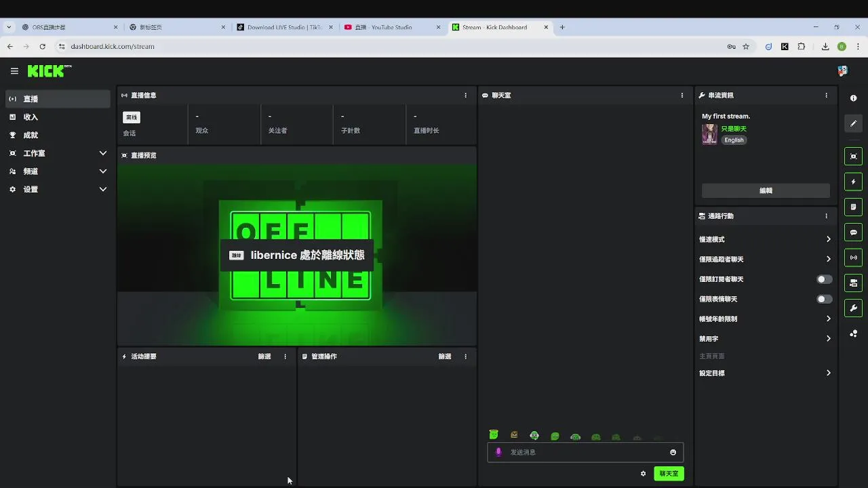Open the emoji picker in the chat input

click(x=673, y=452)
